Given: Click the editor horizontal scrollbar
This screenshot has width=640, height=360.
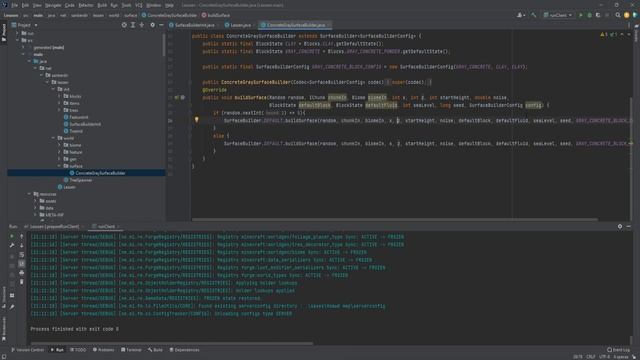Looking at the screenshot, I should pos(395,219).
